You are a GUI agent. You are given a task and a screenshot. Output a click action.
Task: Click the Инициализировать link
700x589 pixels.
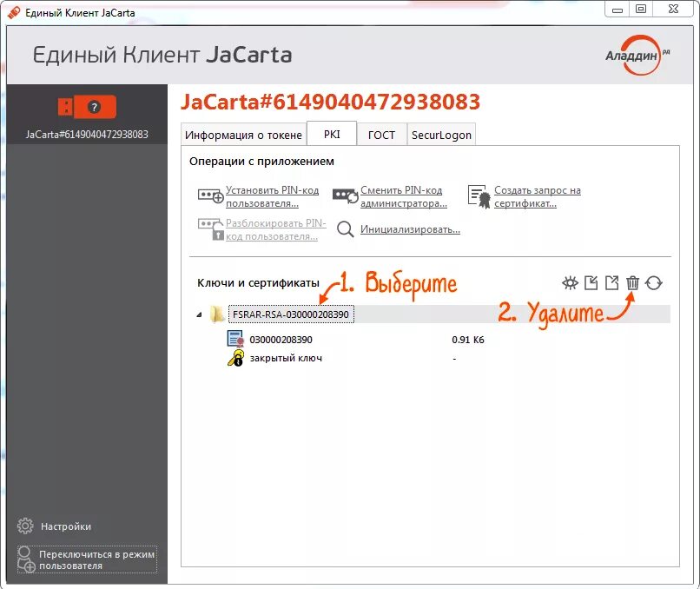point(410,229)
